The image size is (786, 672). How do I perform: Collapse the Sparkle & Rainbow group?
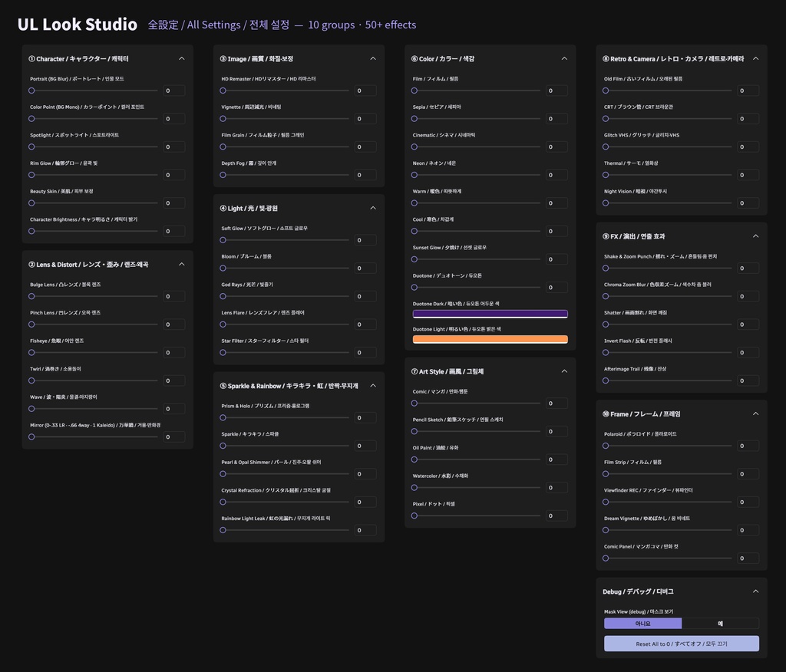pyautogui.click(x=373, y=385)
